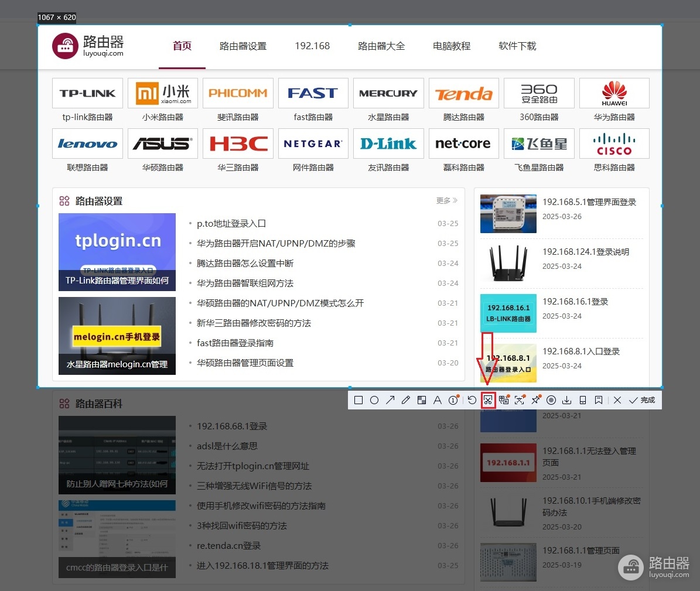Image resolution: width=700 pixels, height=591 pixels.
Task: Undo the last annotation
Action: pyautogui.click(x=472, y=400)
